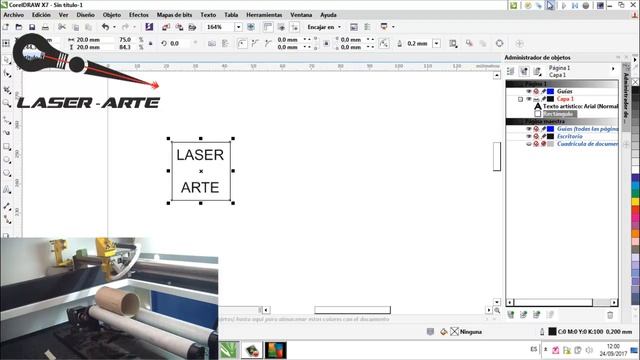Save the document using the floppy icon
The height and width of the screenshot is (360, 640).
click(32, 27)
